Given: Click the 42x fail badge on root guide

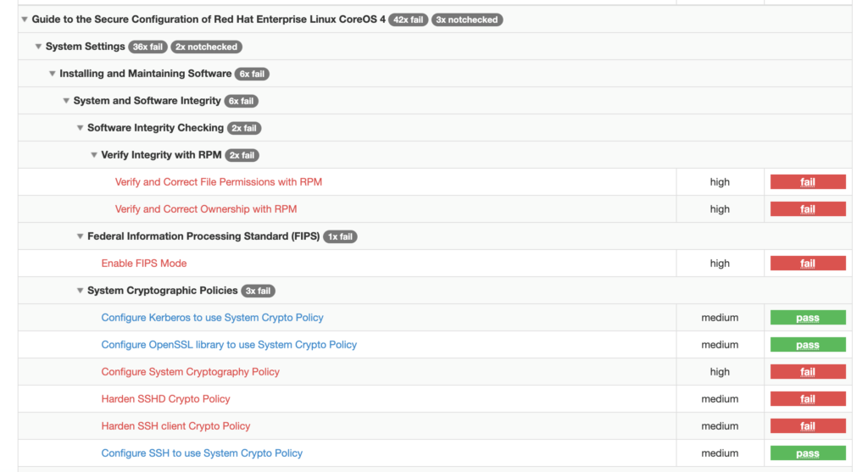Looking at the screenshot, I should point(408,19).
